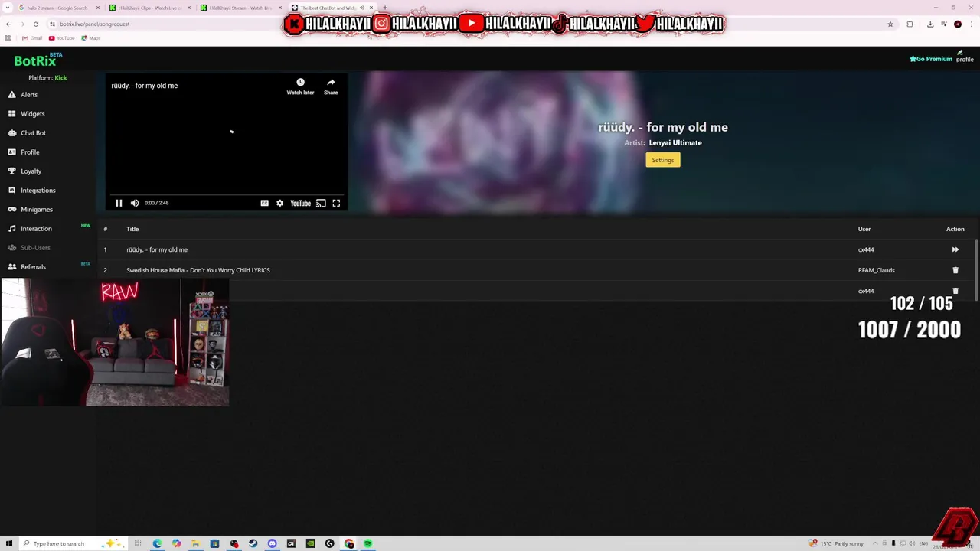Click the User column header
The image size is (980, 551).
pos(864,229)
